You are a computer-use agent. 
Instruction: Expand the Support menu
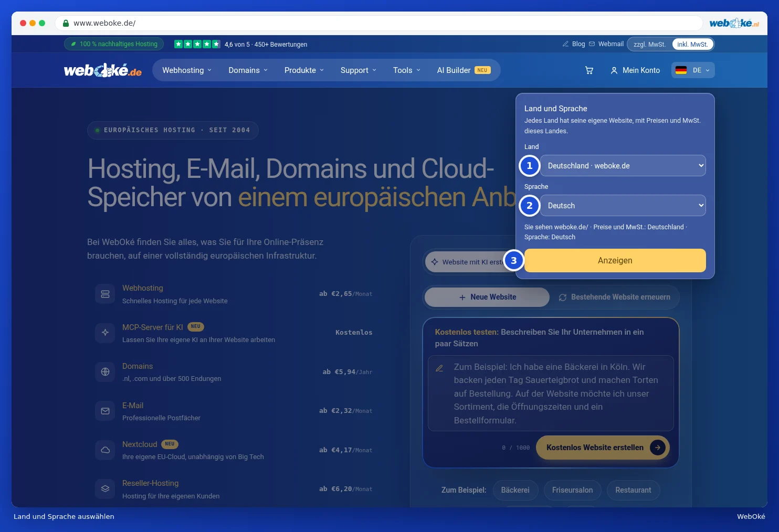tap(359, 70)
